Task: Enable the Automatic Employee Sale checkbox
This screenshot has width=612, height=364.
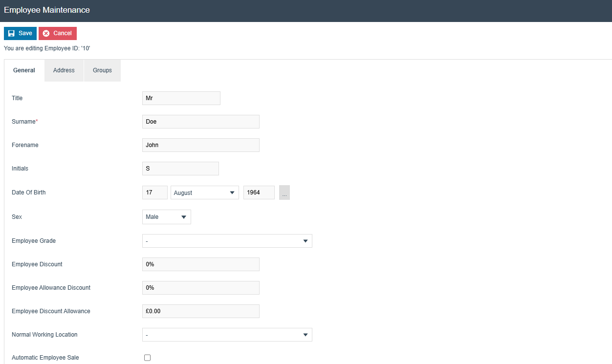Action: 148,358
